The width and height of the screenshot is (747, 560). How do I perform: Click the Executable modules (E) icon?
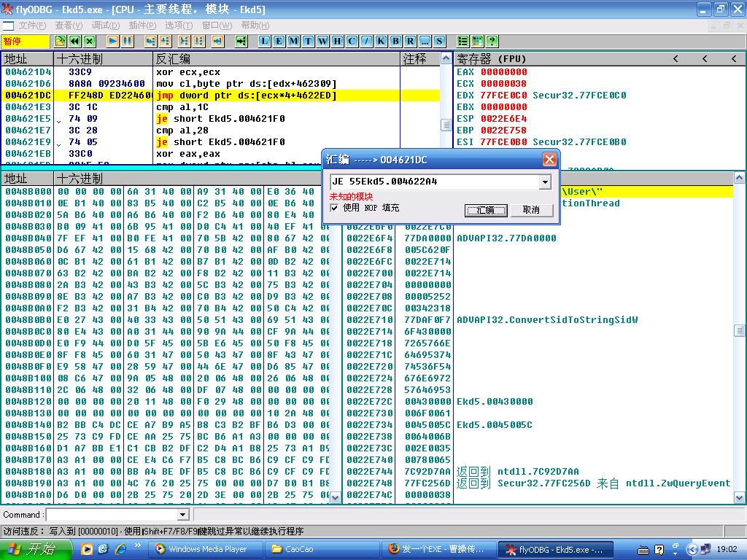(279, 41)
